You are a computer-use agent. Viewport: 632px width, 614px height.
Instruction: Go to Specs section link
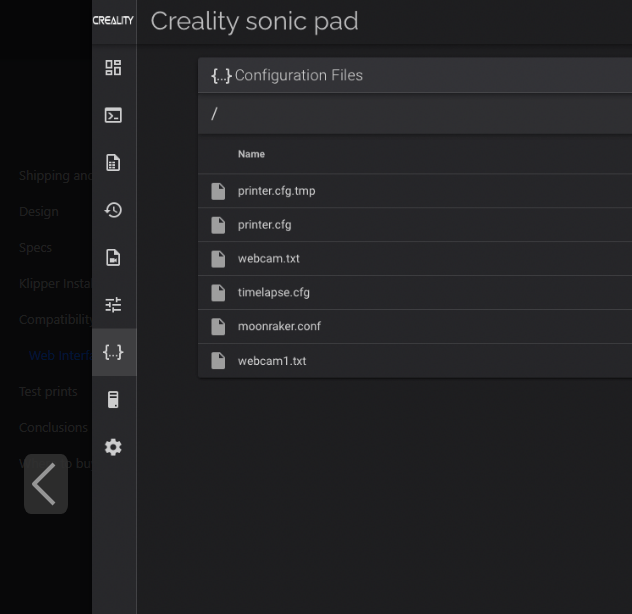click(x=35, y=248)
